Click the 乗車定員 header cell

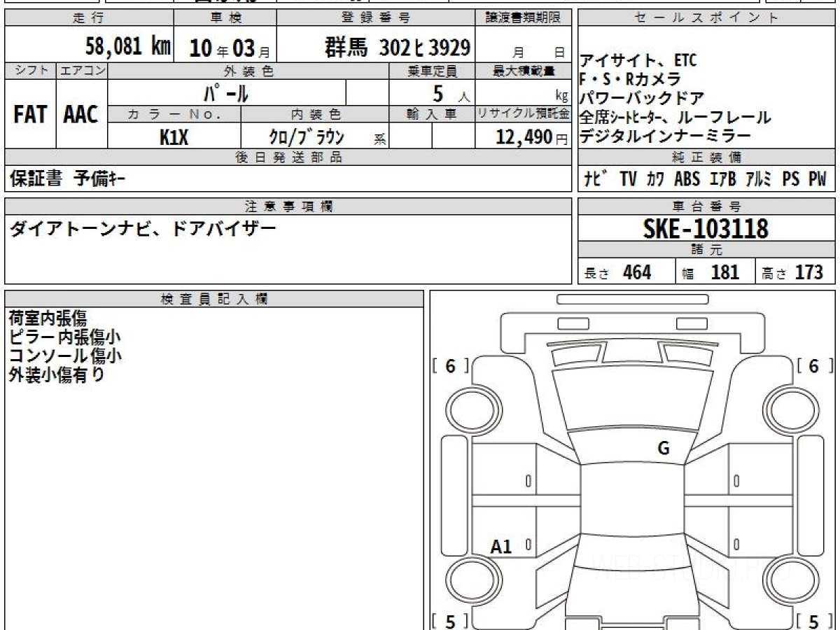[432, 71]
